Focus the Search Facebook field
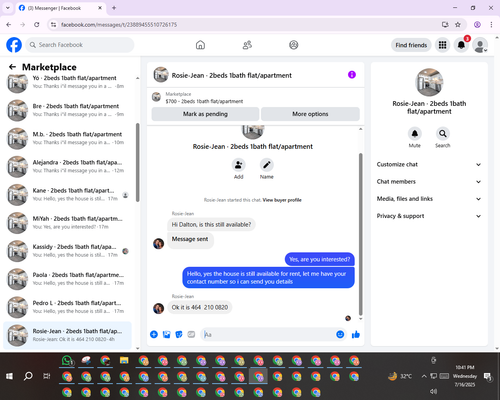Image resolution: width=500 pixels, height=400 pixels. 80,45
